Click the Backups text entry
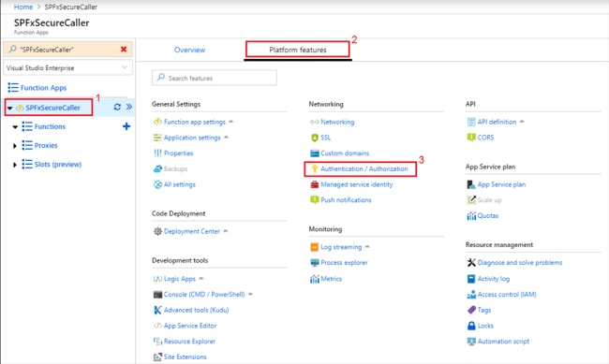 (x=175, y=168)
